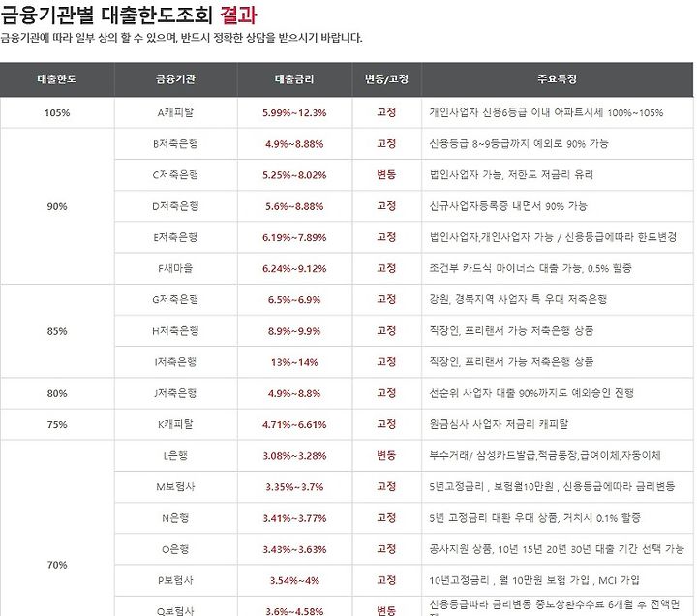This screenshot has height=616, width=697.
Task: Select the 90% loan limit cell
Action: click(x=57, y=206)
